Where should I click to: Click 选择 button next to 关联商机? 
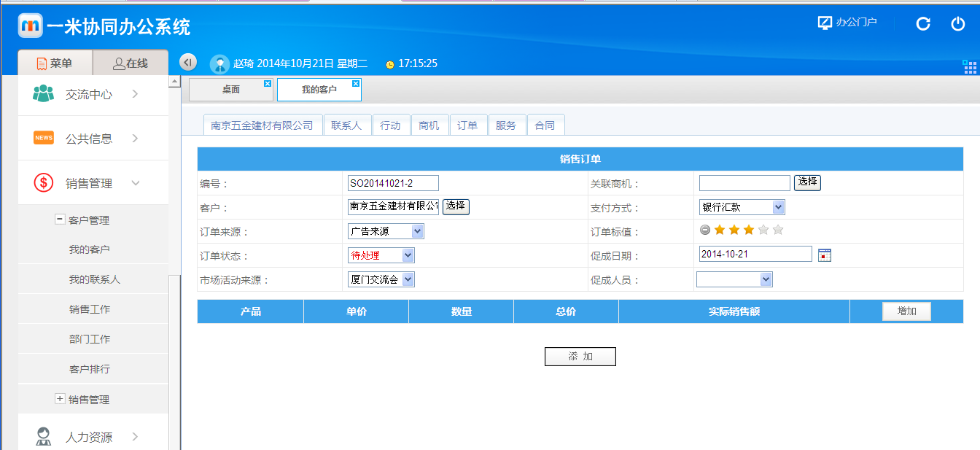click(x=807, y=182)
